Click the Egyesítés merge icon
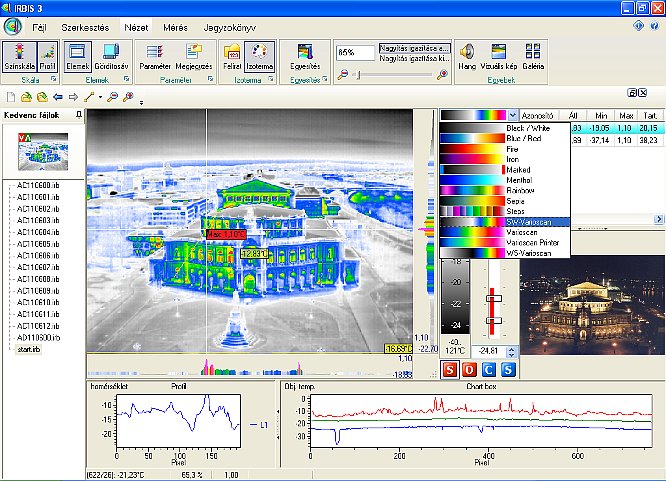Image resolution: width=666 pixels, height=481 pixels. point(305,57)
